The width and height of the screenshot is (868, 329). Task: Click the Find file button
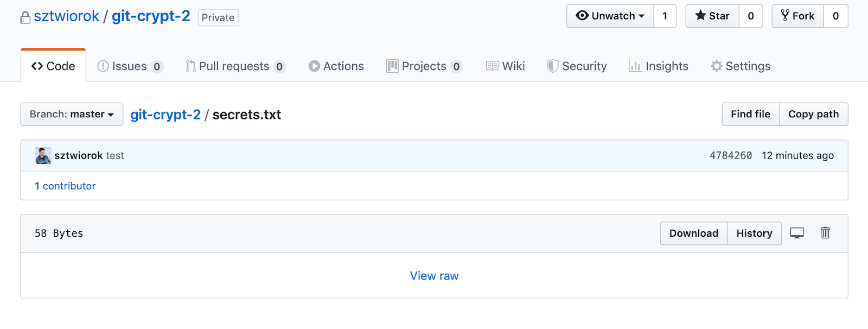point(750,114)
